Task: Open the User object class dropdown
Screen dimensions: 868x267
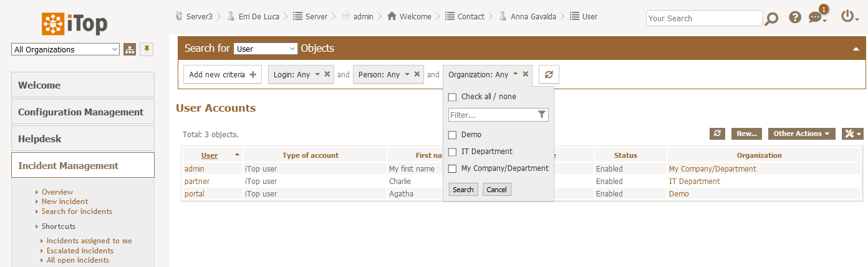Action: 266,49
